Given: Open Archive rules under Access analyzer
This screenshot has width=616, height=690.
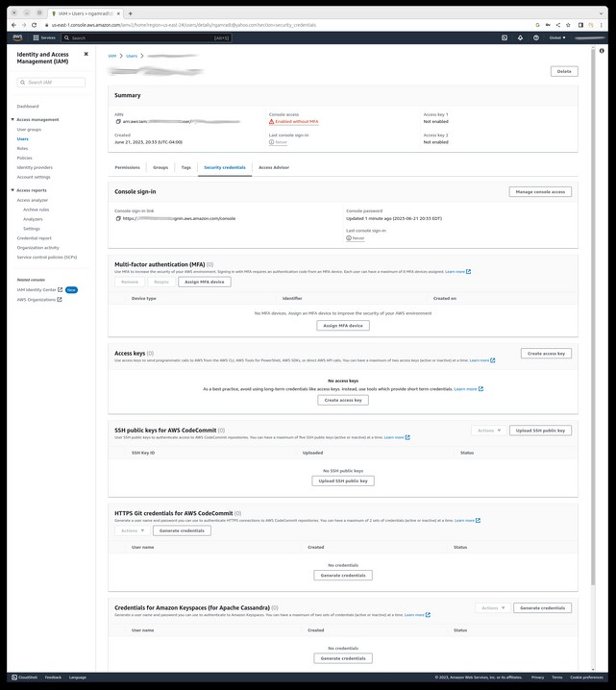Looking at the screenshot, I should [37, 209].
